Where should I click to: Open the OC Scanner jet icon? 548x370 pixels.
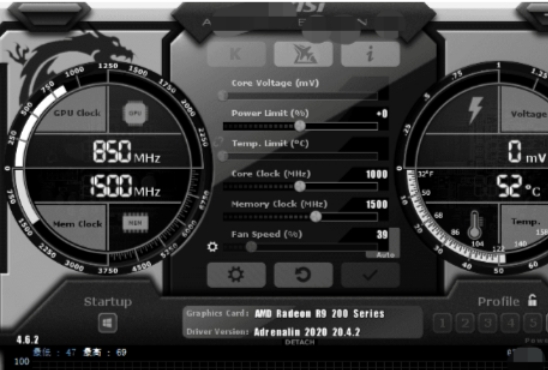point(303,54)
